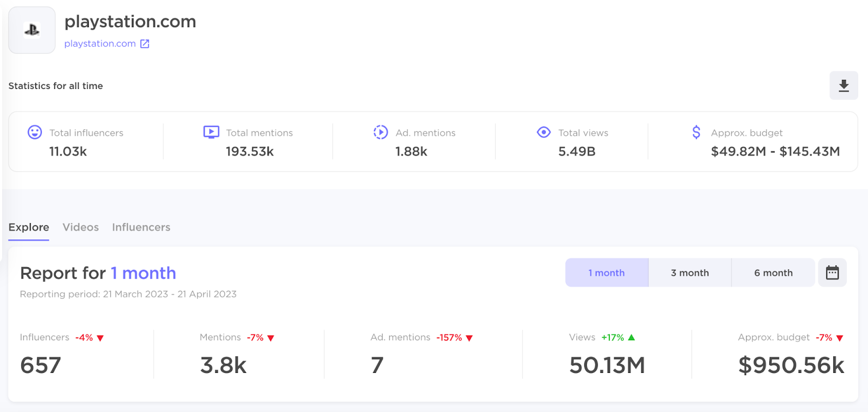The height and width of the screenshot is (412, 868).
Task: Click the PlayStation logo thumbnail
Action: 32,30
